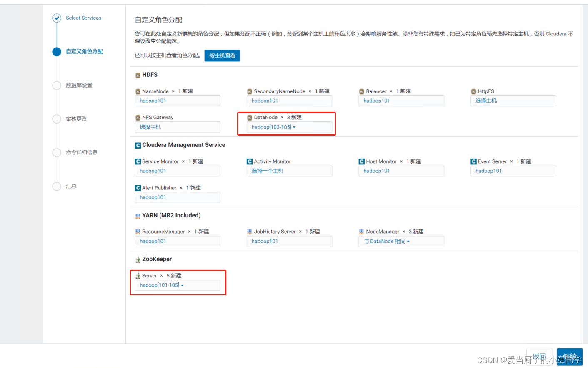588x368 pixels.
Task: Click the YARN (MR2 Included) heading icon
Action: coord(138,216)
